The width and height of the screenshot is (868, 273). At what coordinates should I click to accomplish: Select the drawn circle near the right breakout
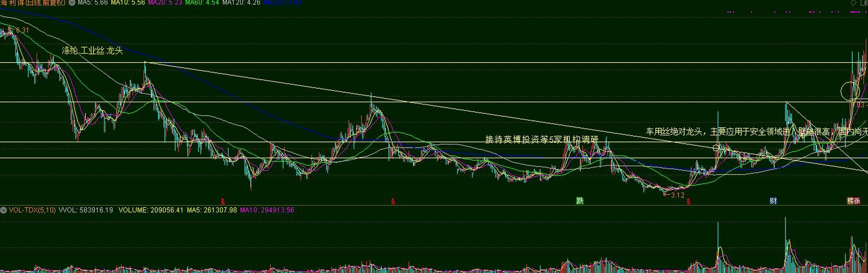[x=851, y=91]
